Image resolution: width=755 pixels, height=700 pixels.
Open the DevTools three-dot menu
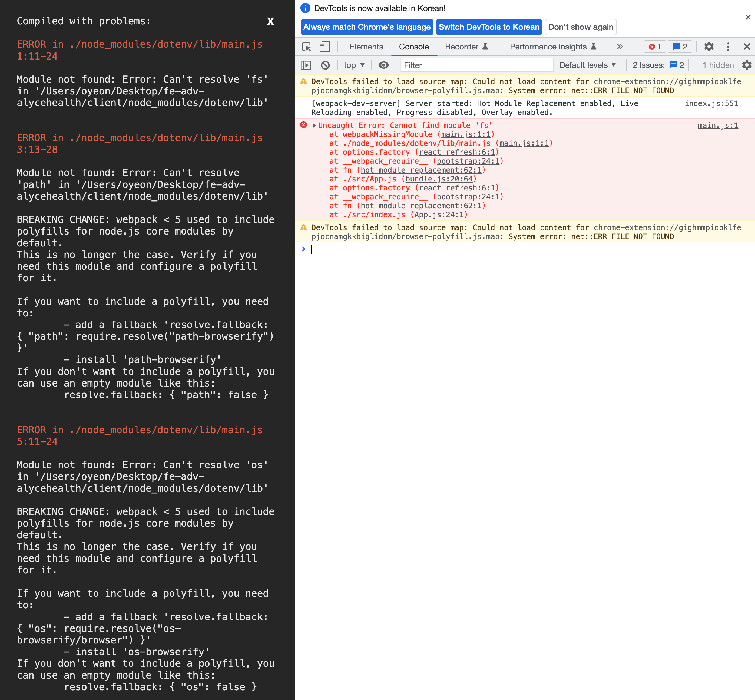point(728,47)
